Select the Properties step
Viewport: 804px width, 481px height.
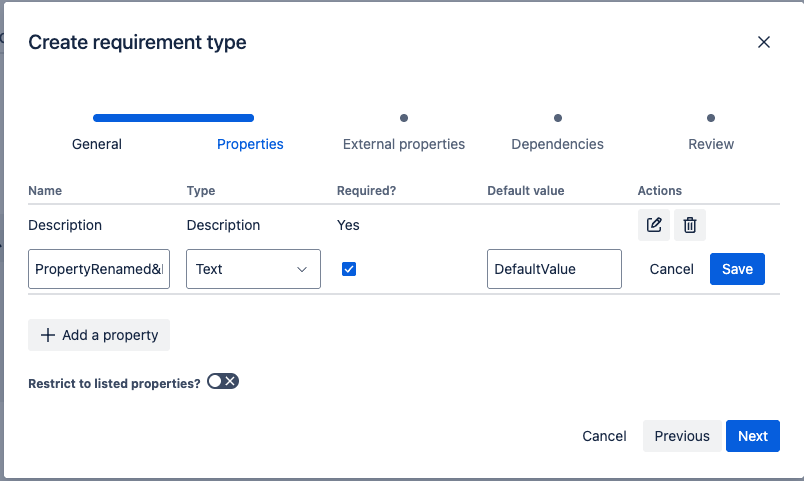point(250,144)
